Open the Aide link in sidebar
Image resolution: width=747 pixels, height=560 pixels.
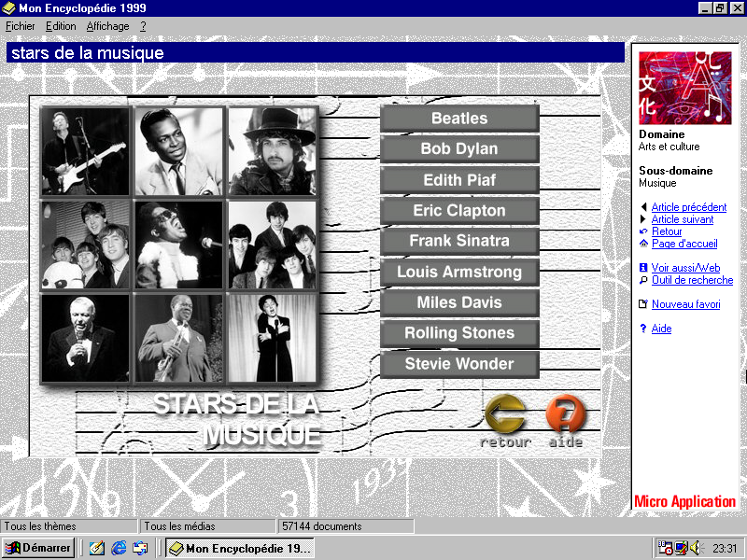pos(661,329)
